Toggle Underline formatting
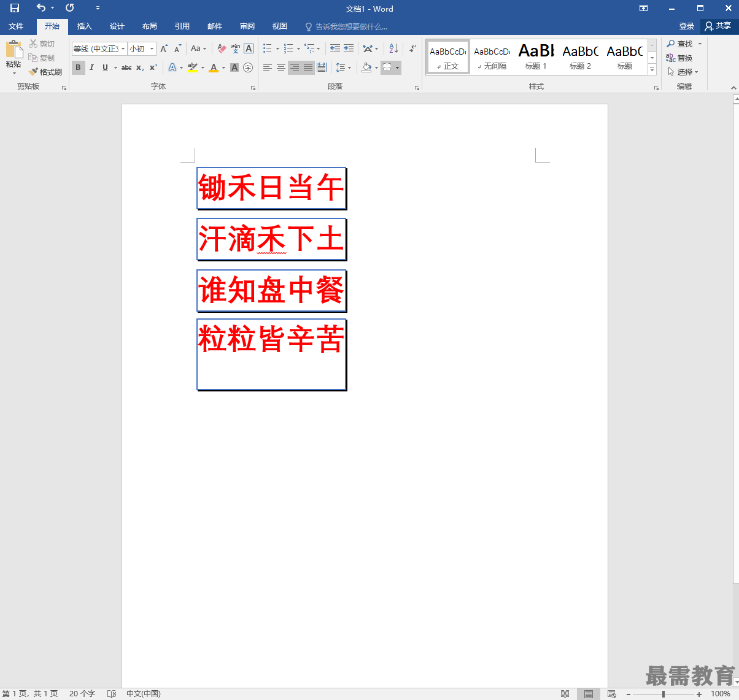The height and width of the screenshot is (700, 739). pos(105,67)
